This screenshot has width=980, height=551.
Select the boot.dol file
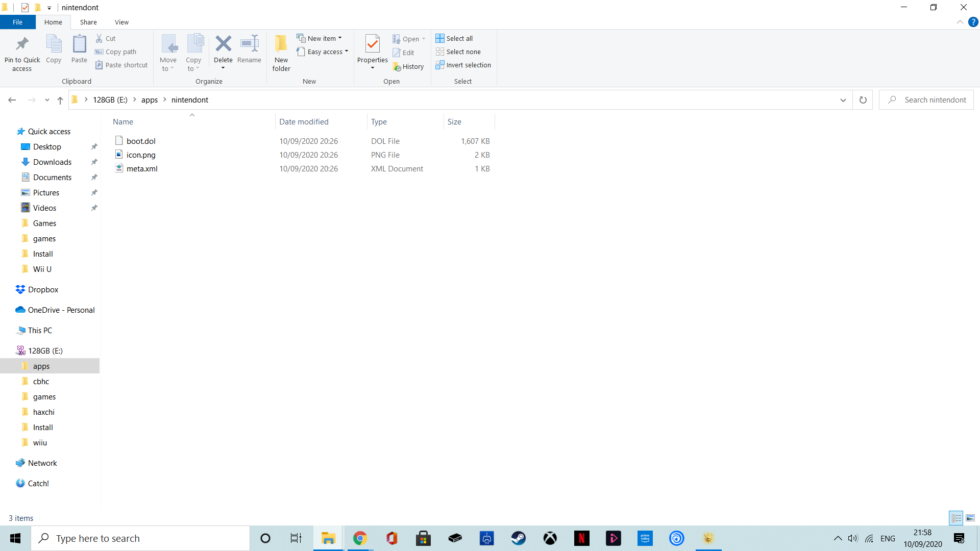pos(141,141)
